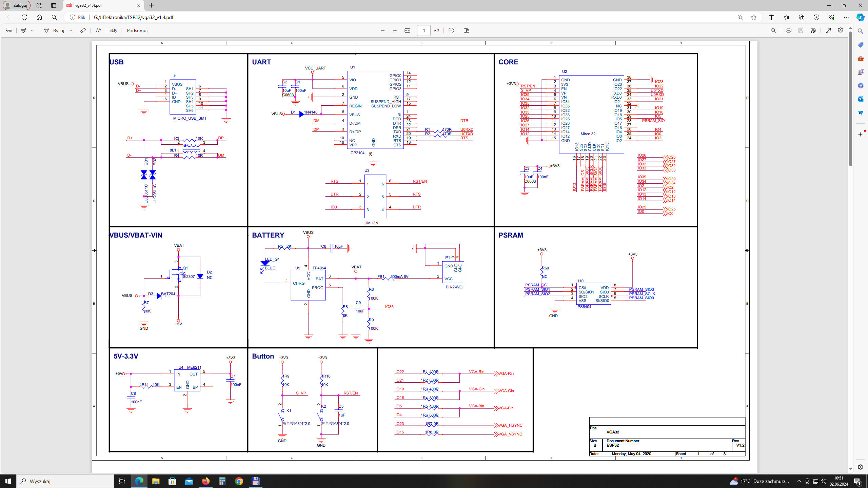Print the PDF document

click(x=789, y=30)
